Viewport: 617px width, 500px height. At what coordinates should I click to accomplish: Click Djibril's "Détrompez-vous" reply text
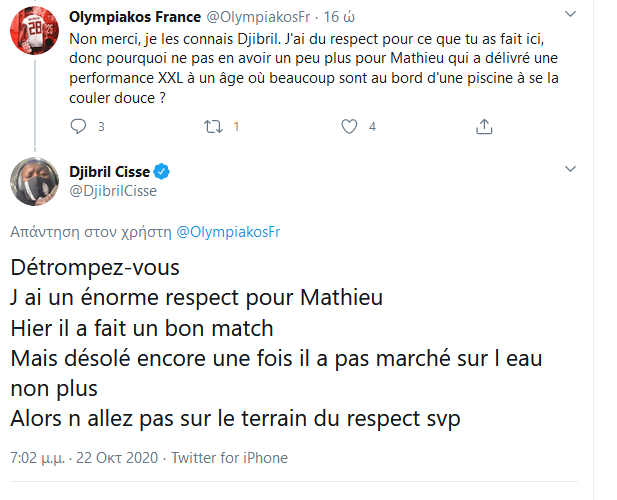tap(96, 268)
